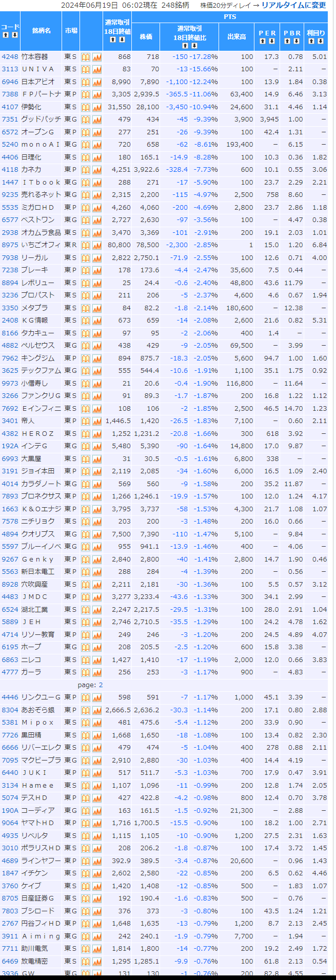Select the -17.28% change for 竹本容器
Screen dimensions: 336x980
(x=204, y=57)
